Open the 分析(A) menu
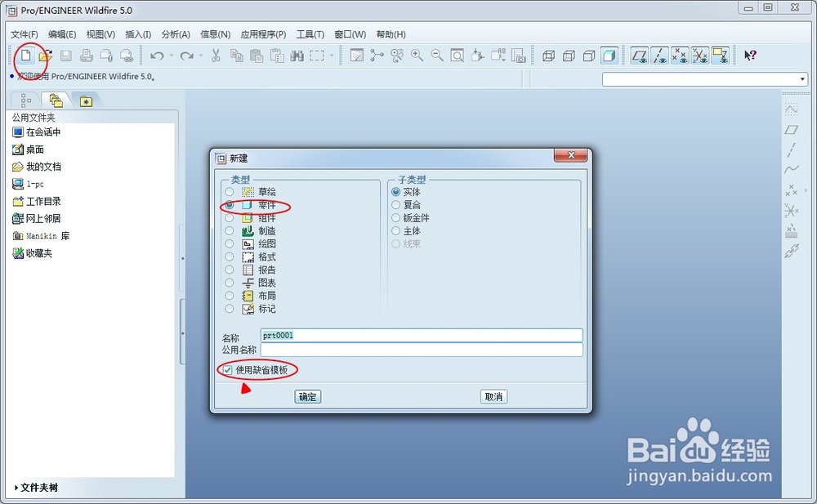 click(176, 34)
